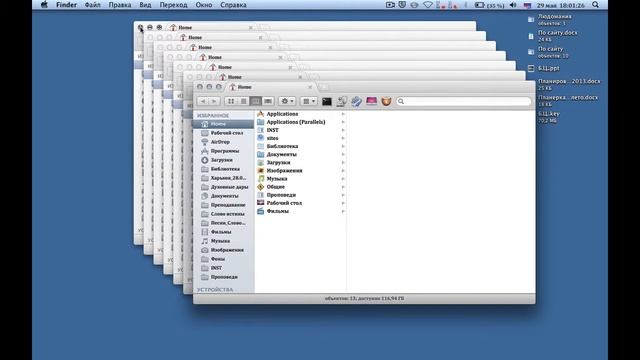This screenshot has width=640, height=360.
Task: Click the blue tool icon beside Terminal
Action: (356, 101)
